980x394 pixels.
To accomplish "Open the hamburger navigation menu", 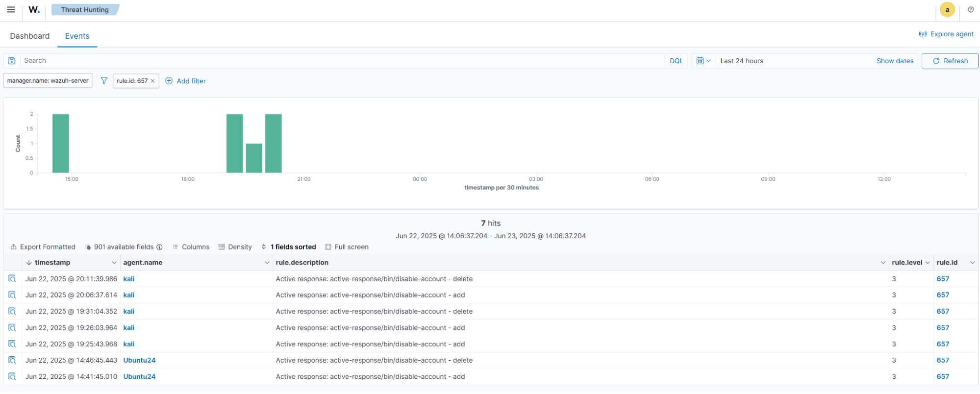I will 11,10.
